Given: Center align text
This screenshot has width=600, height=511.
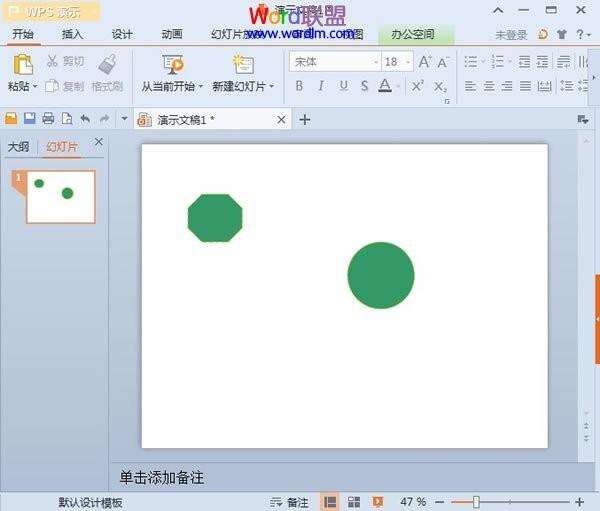Looking at the screenshot, I should pos(489,86).
